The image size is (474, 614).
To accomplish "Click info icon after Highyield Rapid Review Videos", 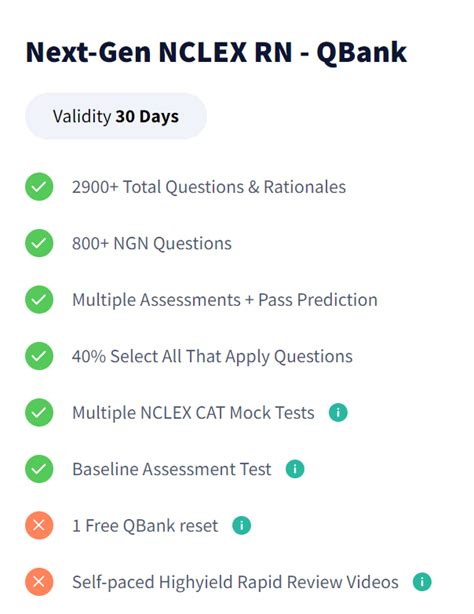I will 422,581.
